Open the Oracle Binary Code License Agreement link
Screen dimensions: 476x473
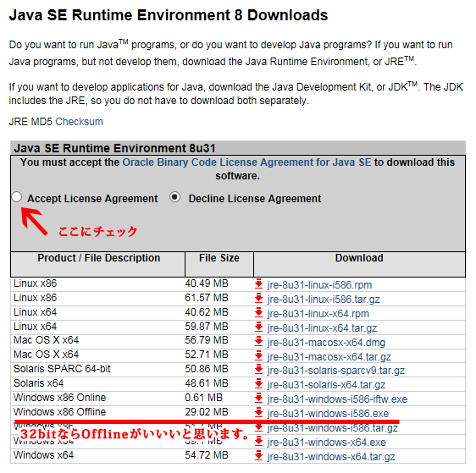(246, 162)
